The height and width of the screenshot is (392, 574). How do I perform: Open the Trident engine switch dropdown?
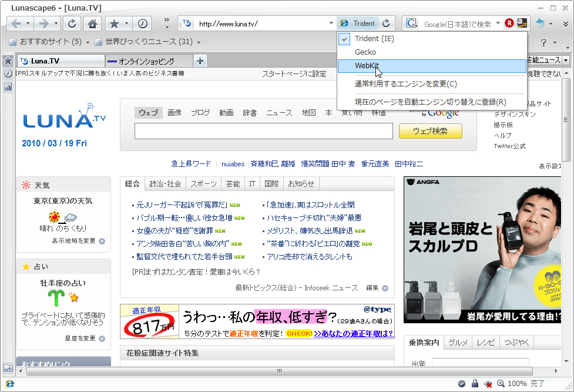(358, 24)
